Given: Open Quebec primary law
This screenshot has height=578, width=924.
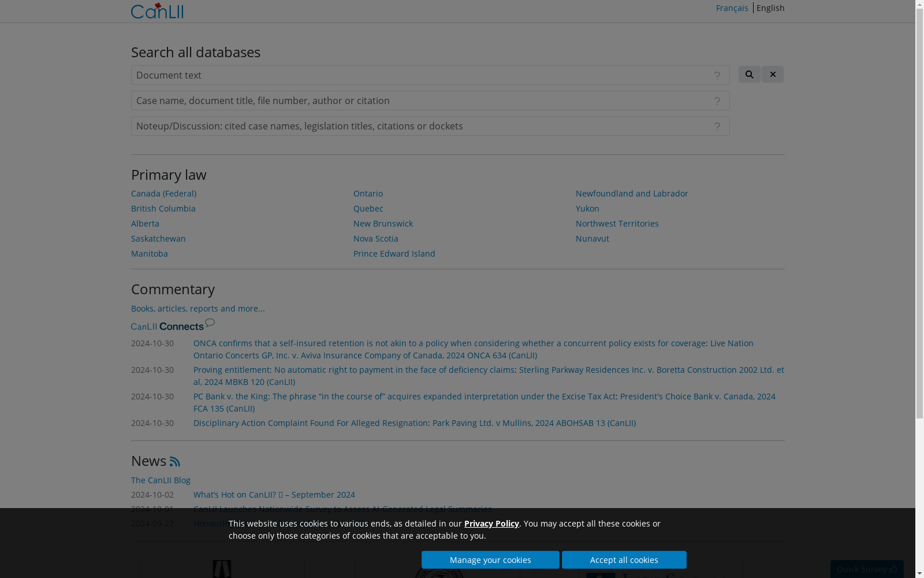Looking at the screenshot, I should click(x=368, y=209).
